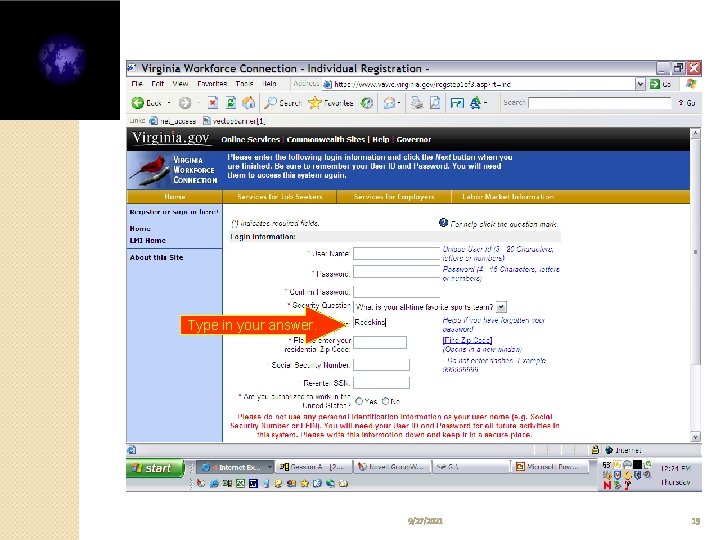Click About this Site sidebar link
Viewport: 720px width, 540px height.
(156, 257)
